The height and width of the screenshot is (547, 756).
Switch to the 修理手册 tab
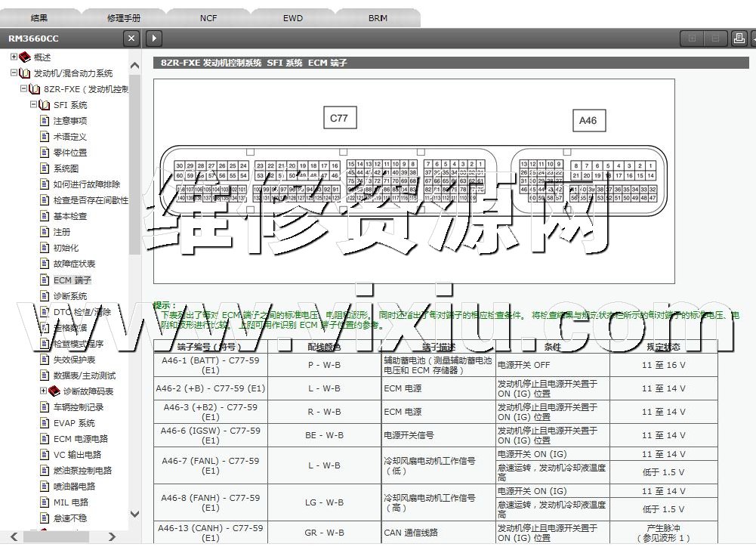pos(124,18)
